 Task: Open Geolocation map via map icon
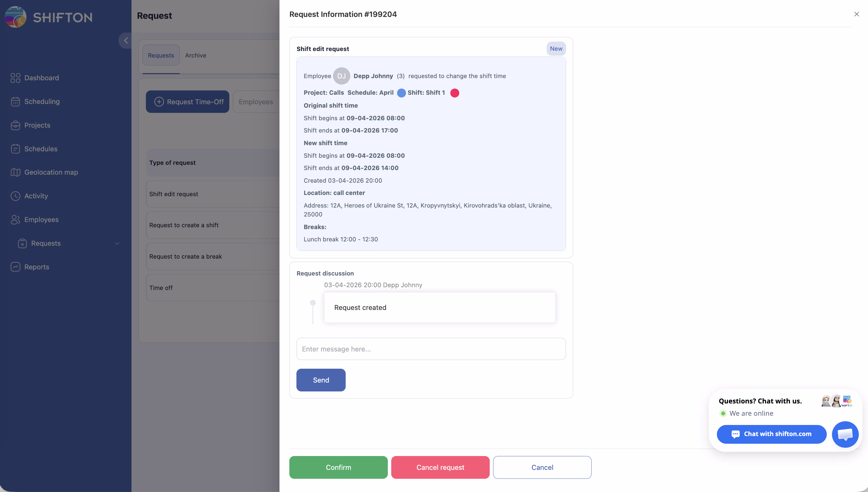click(15, 172)
